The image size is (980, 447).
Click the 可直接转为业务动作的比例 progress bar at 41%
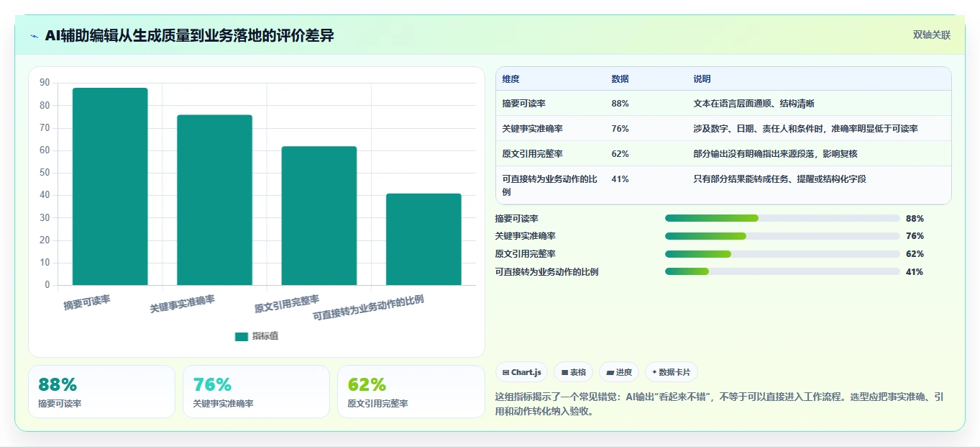pyautogui.click(x=782, y=271)
